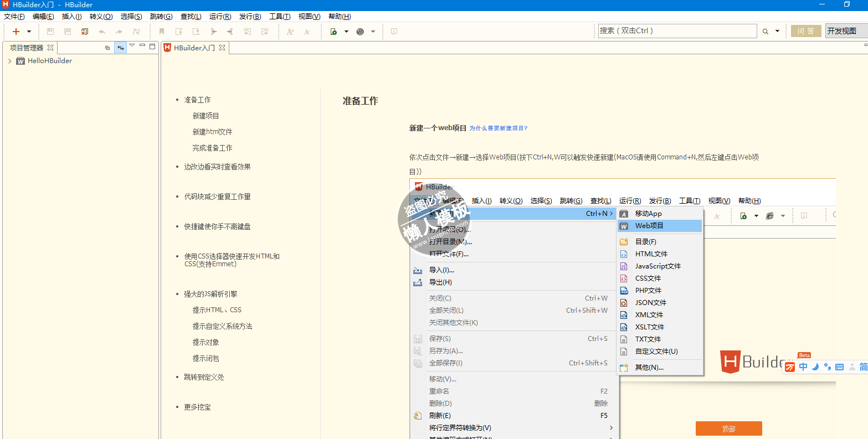The height and width of the screenshot is (439, 868).
Task: Open the 编辑(E) menu
Action: tap(43, 17)
